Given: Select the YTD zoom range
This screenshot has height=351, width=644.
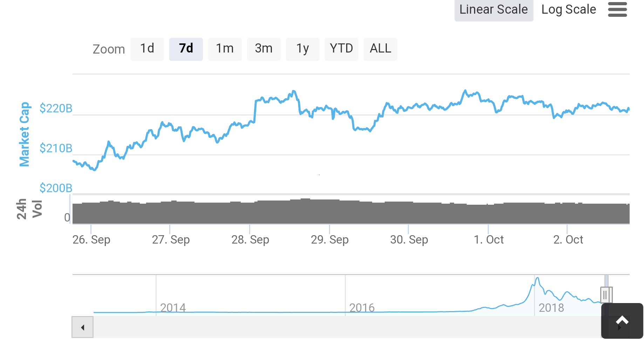Looking at the screenshot, I should coord(342,49).
